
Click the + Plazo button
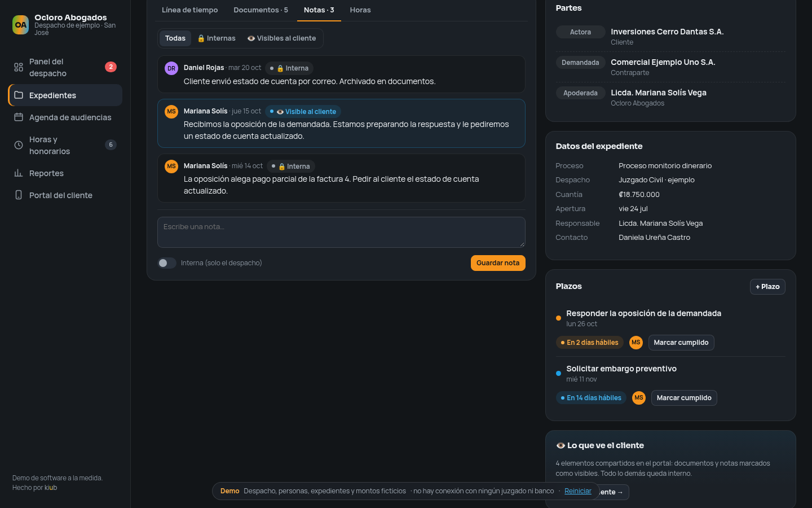767,287
